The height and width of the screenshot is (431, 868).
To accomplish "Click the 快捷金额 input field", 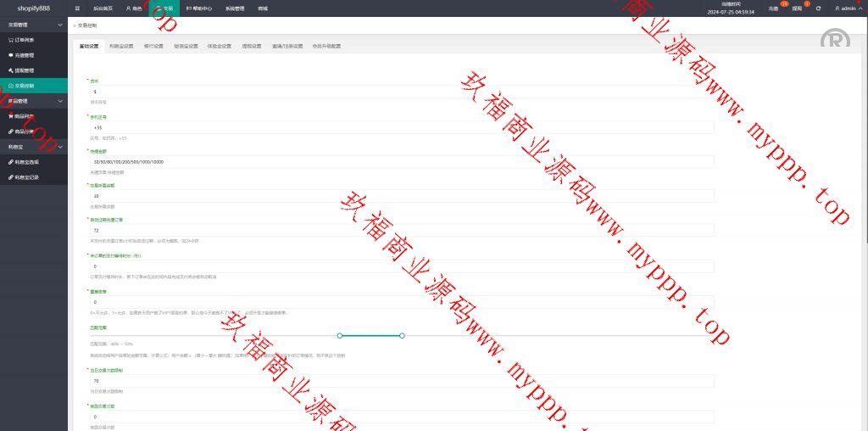I will coord(400,161).
